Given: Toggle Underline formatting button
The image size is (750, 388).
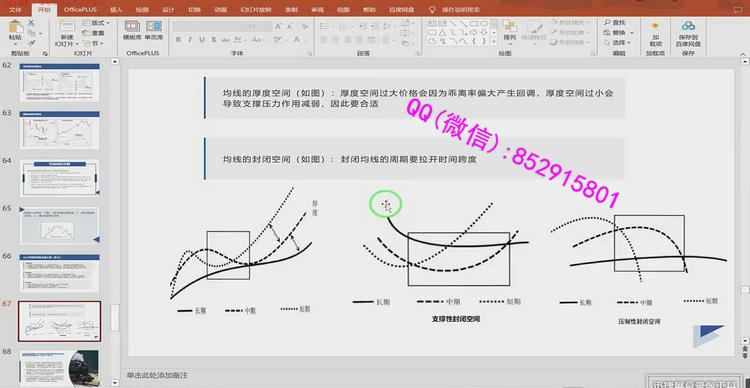Looking at the screenshot, I should [201, 40].
